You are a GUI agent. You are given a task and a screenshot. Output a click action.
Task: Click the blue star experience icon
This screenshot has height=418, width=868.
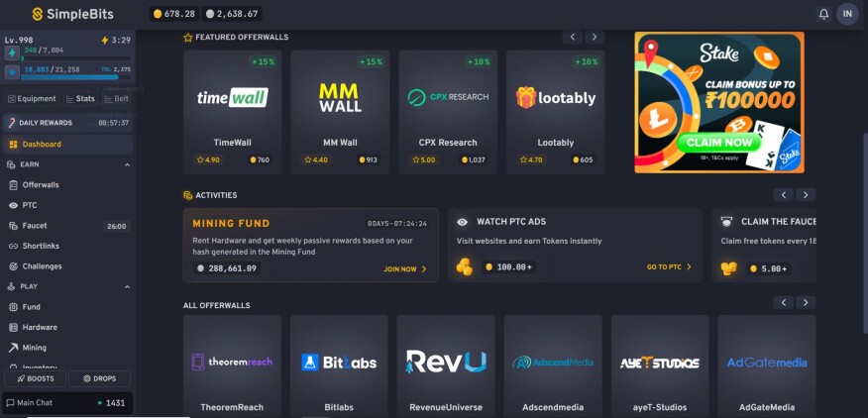(12, 72)
